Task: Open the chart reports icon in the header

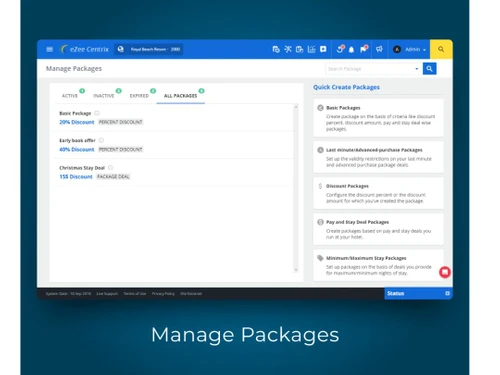Action: pos(311,49)
